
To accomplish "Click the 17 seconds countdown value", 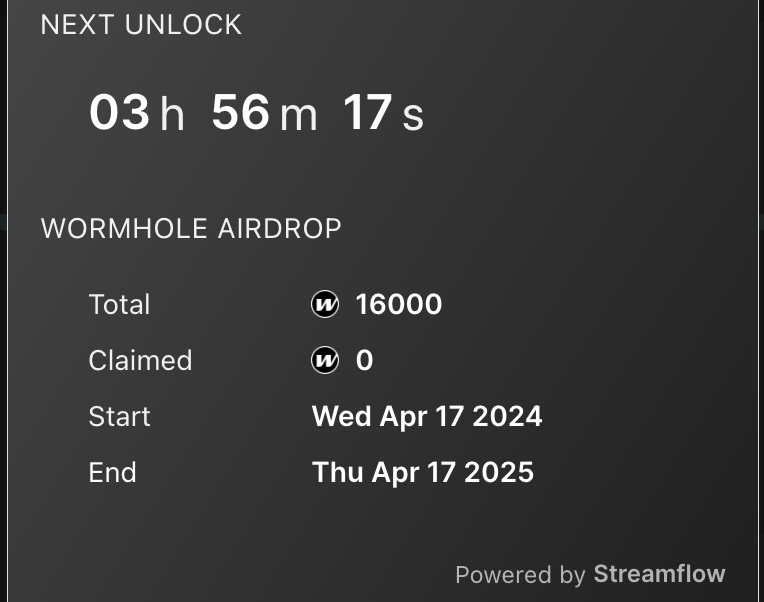I will tap(367, 112).
